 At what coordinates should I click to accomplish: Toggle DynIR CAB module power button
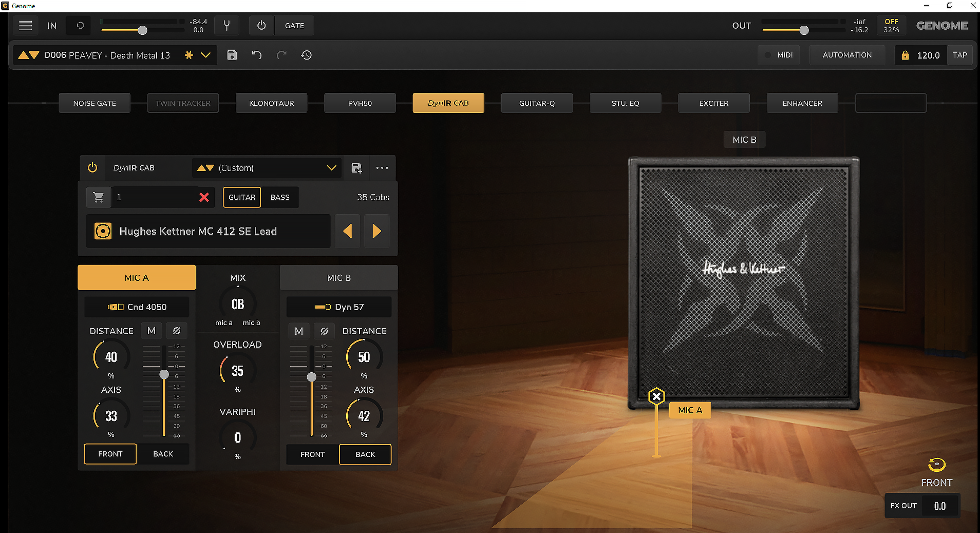(92, 168)
